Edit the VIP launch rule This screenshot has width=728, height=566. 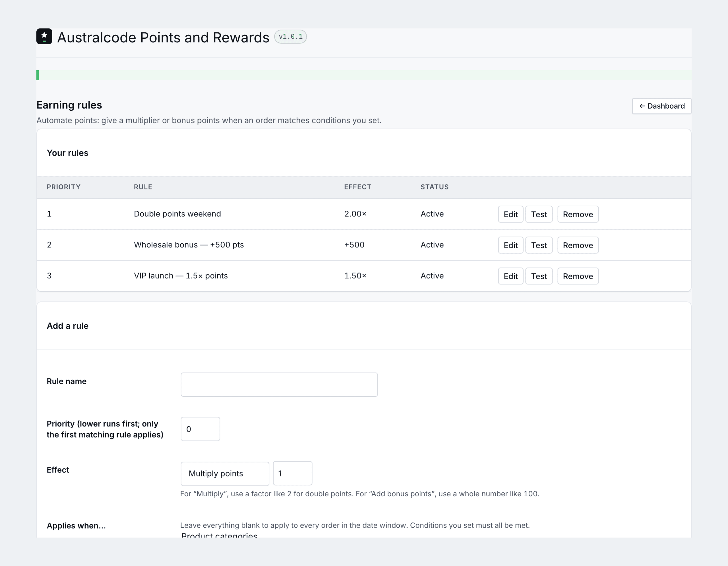point(510,276)
